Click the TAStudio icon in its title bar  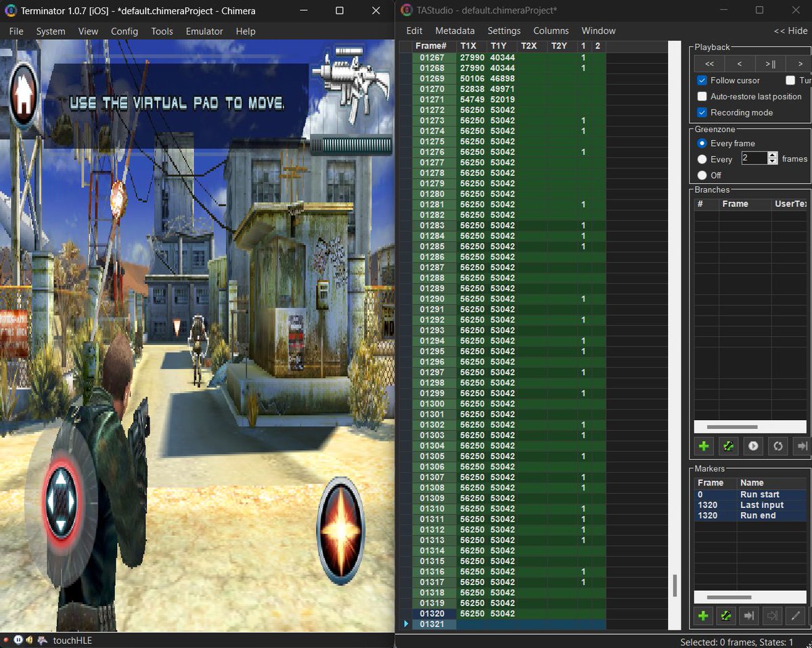click(406, 10)
